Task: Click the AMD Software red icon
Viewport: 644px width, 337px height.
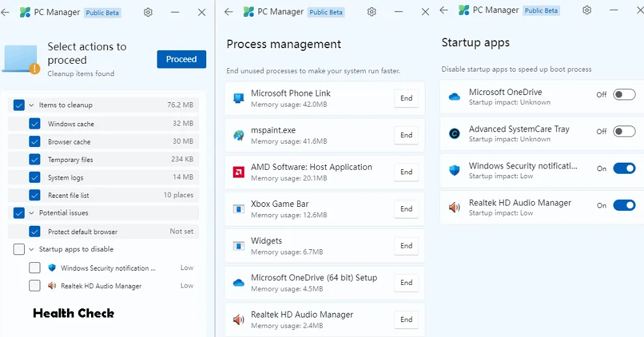Action: point(239,172)
